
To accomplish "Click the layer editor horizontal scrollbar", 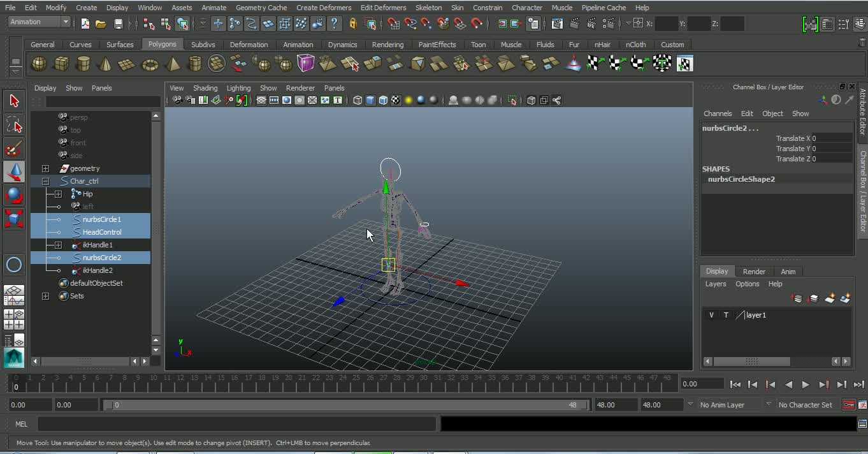I will click(751, 362).
